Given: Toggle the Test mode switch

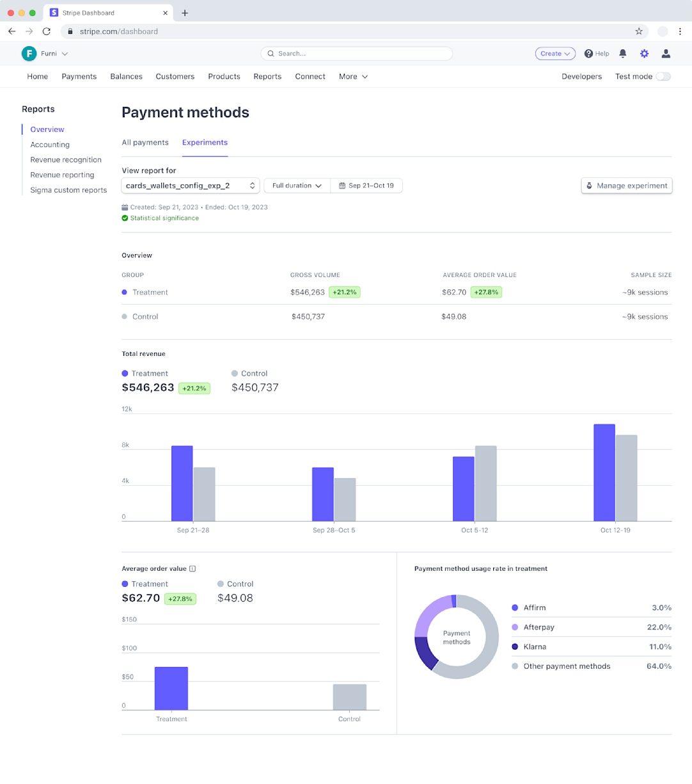Looking at the screenshot, I should [x=663, y=77].
